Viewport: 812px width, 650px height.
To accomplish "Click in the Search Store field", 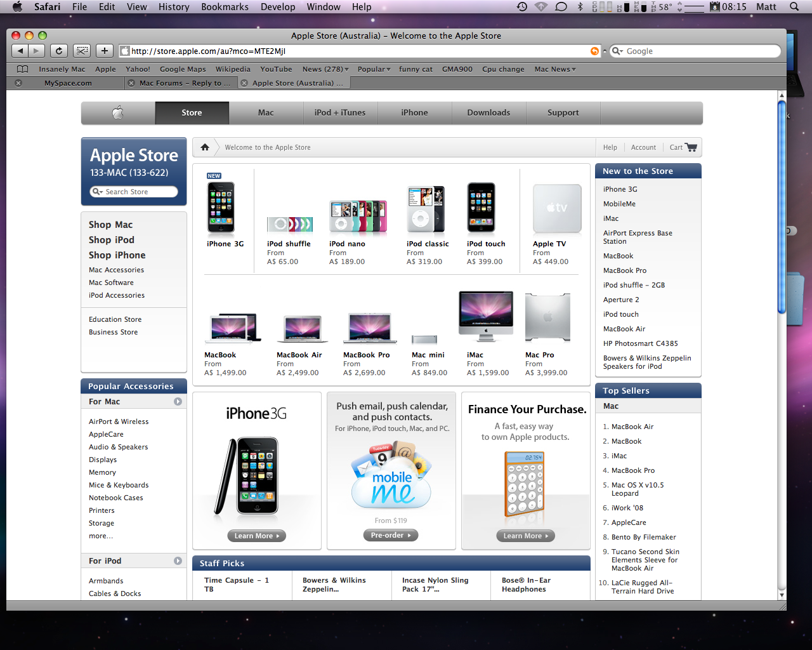I will click(x=134, y=192).
